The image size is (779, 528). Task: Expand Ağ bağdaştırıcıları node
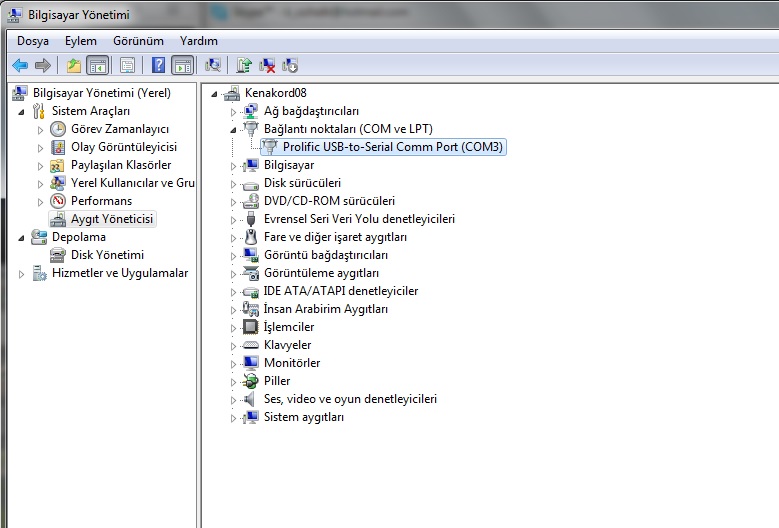click(233, 112)
